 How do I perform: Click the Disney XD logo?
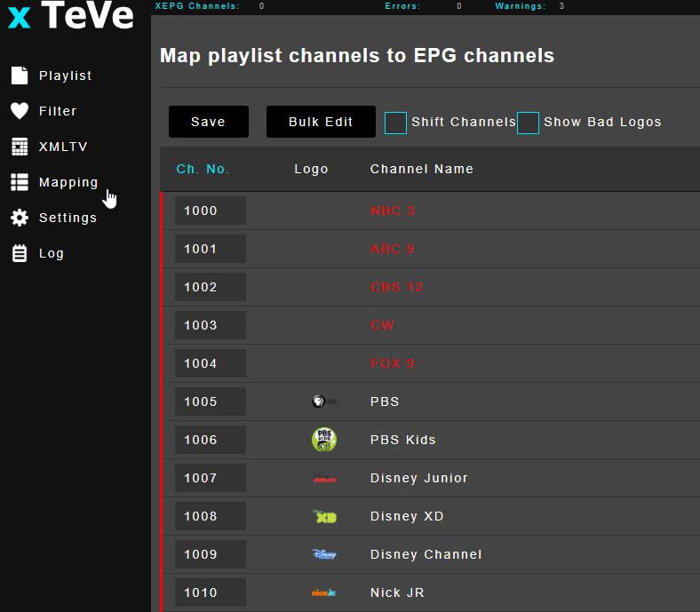pyautogui.click(x=324, y=516)
